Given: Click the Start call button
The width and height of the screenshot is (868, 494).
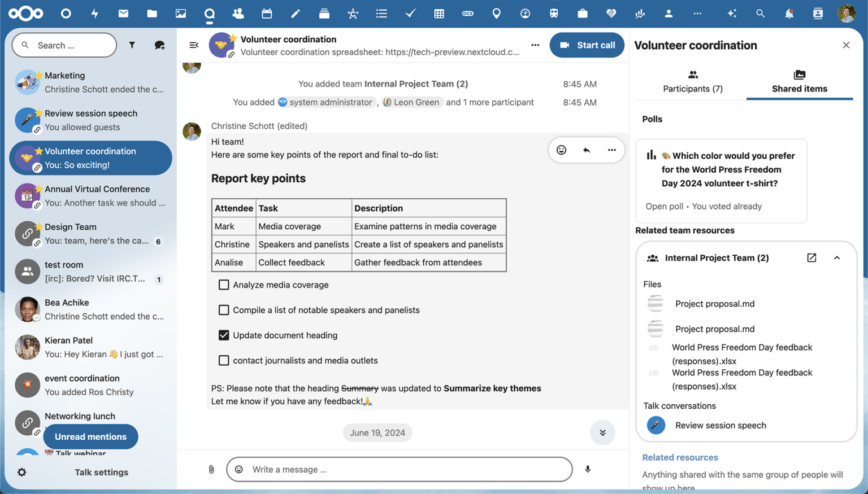Looking at the screenshot, I should pyautogui.click(x=587, y=45).
